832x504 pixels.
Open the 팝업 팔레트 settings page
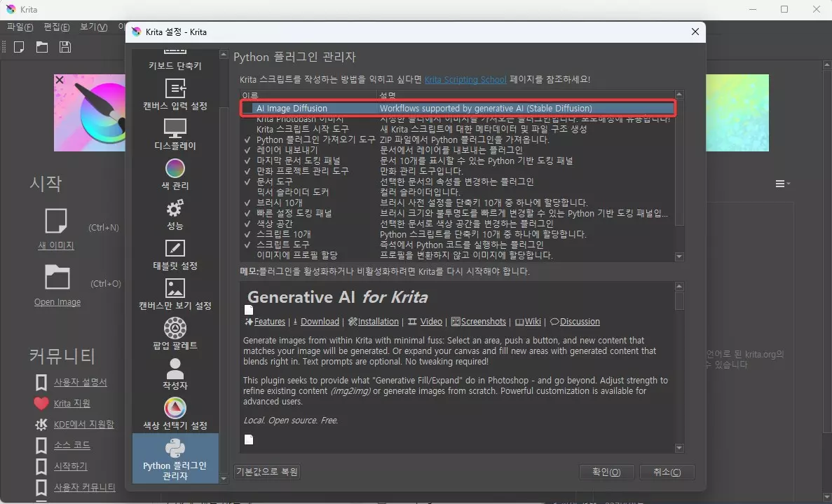(x=175, y=336)
